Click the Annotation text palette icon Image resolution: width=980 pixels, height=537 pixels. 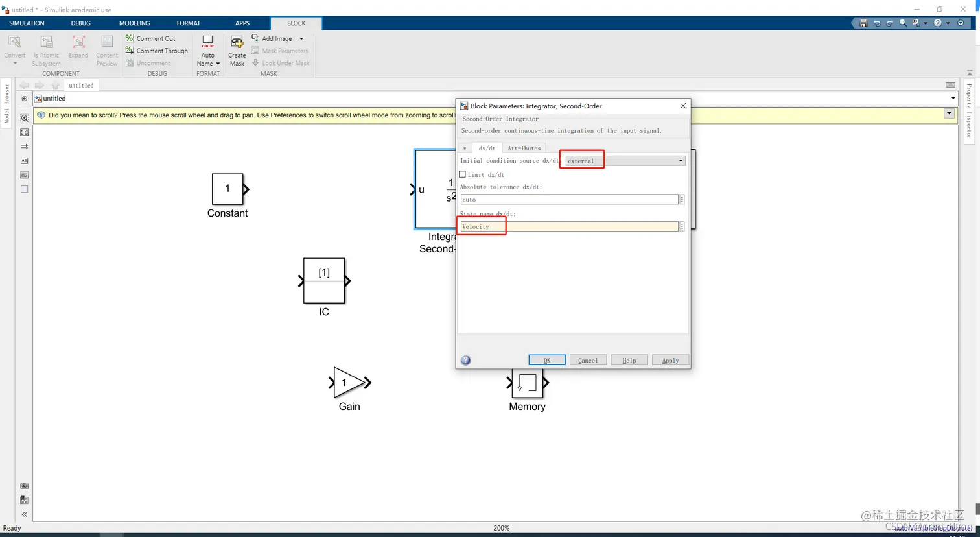(x=25, y=161)
